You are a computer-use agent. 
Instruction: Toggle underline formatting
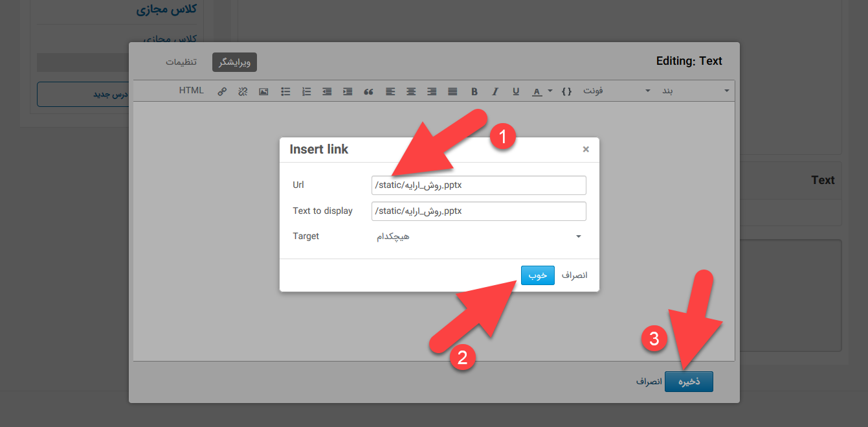(x=516, y=91)
